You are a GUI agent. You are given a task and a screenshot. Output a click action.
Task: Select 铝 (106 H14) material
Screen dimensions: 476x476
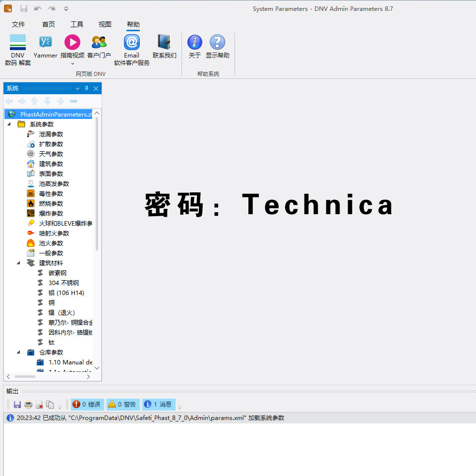(66, 293)
